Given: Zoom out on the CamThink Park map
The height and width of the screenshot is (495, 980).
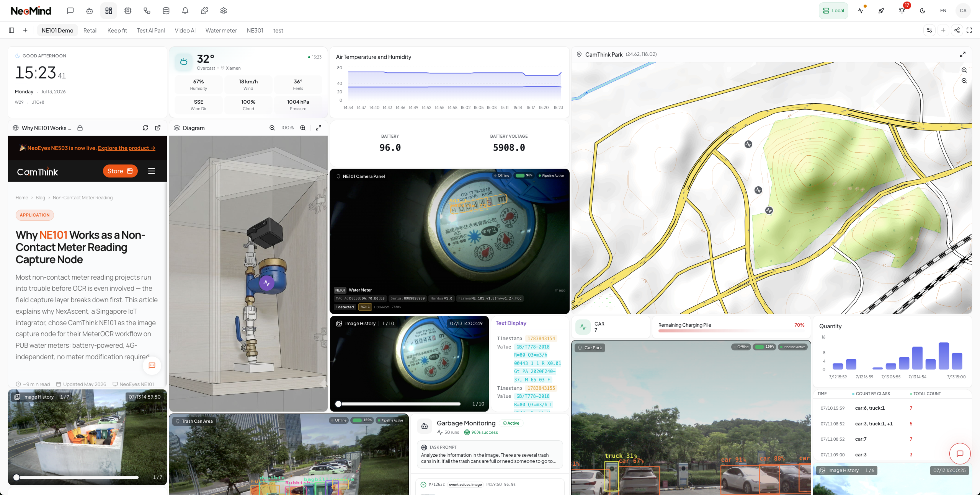Looking at the screenshot, I should click(964, 81).
